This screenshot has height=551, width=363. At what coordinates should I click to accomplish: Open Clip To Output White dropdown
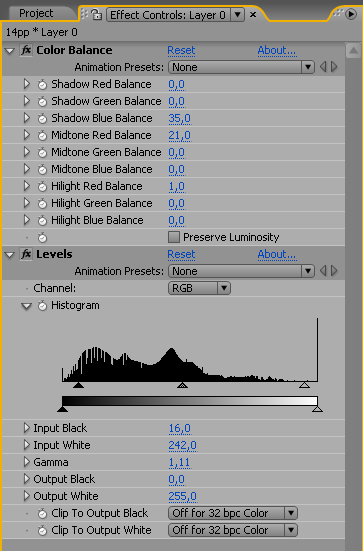233,530
